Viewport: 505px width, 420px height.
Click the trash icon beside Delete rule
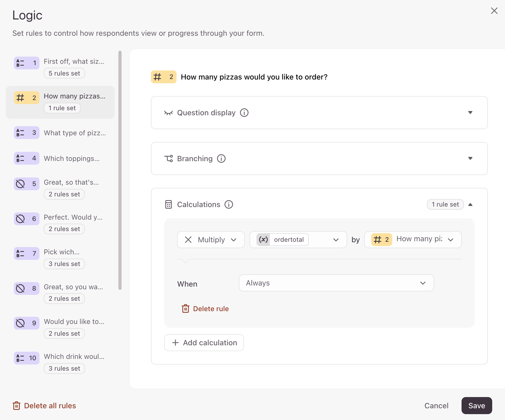[x=186, y=308]
